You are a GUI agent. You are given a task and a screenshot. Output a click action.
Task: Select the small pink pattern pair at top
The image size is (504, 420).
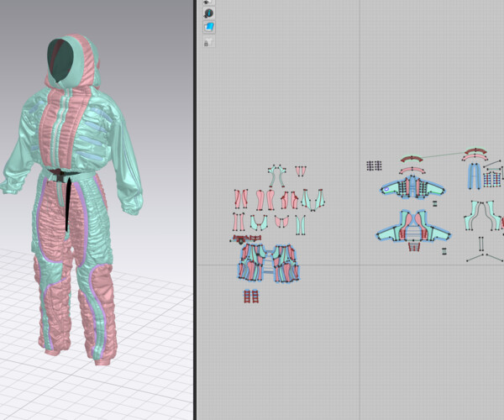(x=301, y=171)
